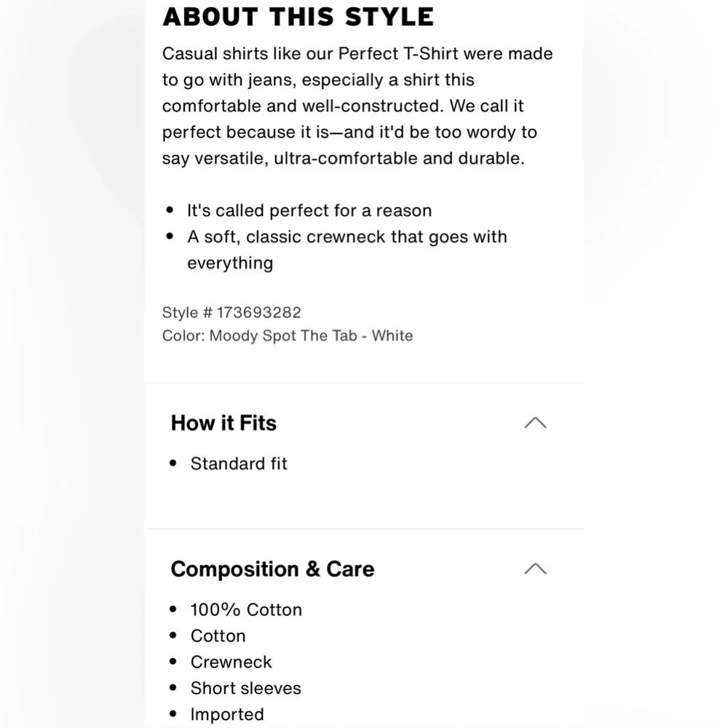This screenshot has height=728, width=728.
Task: Collapse the Composition & Care chevron arrow
Action: [x=535, y=569]
